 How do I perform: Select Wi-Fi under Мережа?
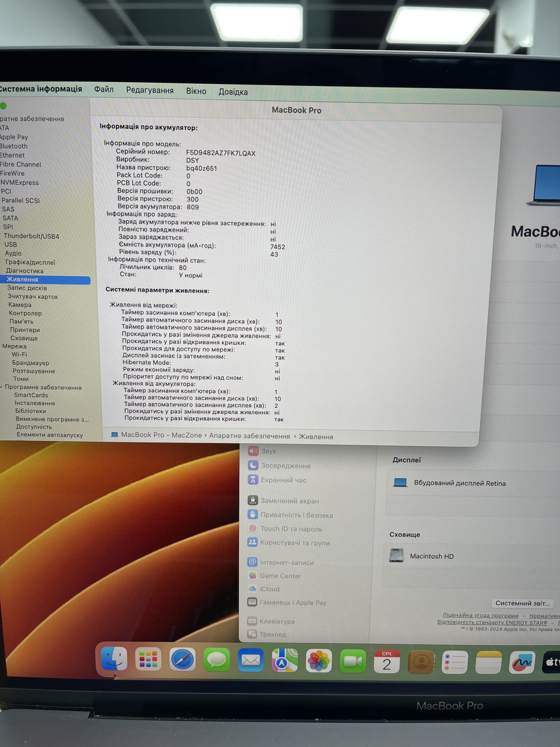[19, 354]
